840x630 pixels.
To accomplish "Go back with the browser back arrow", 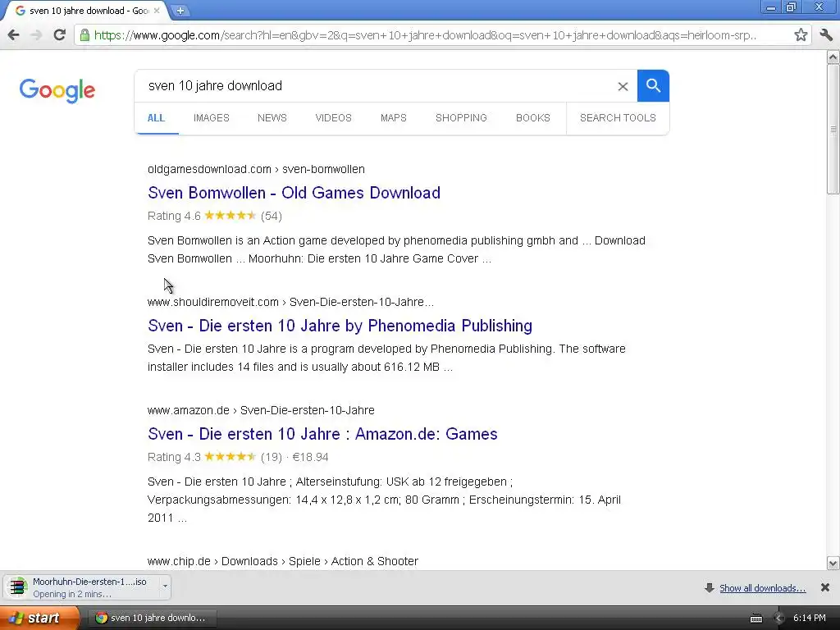I will tap(13, 35).
